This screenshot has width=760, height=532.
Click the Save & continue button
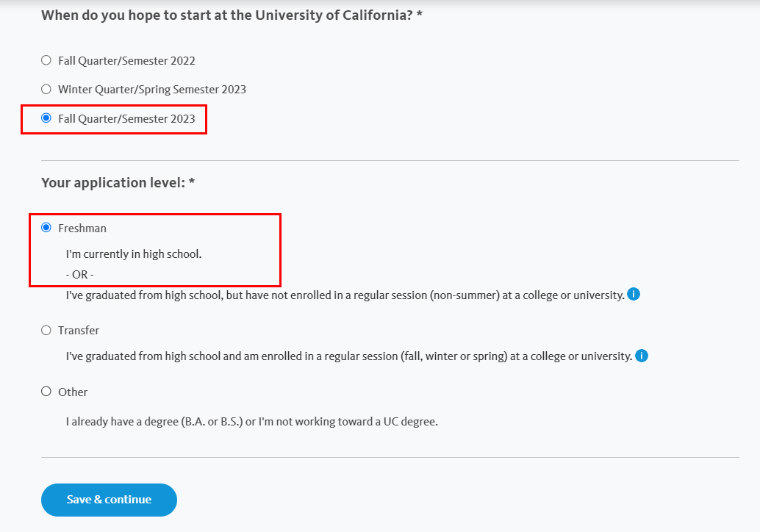(x=109, y=500)
